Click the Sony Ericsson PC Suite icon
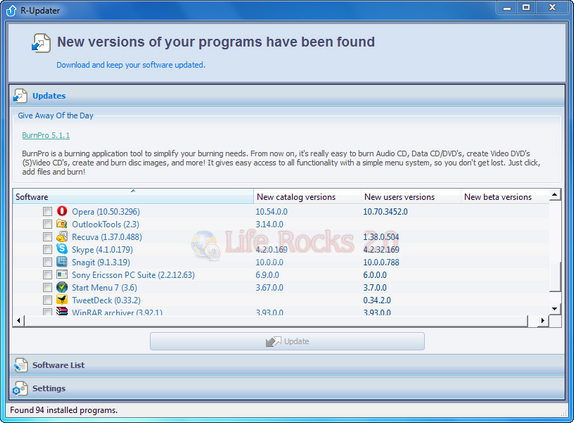This screenshot has height=423, width=574. (62, 274)
